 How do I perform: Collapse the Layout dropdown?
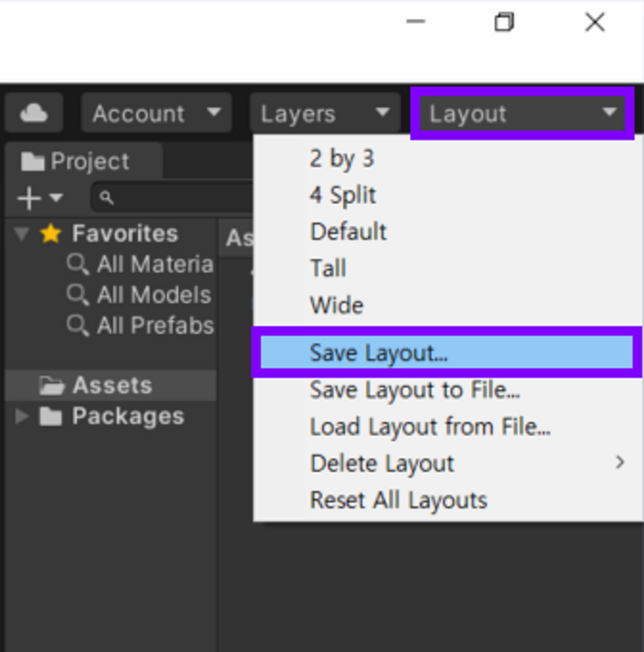point(522,113)
